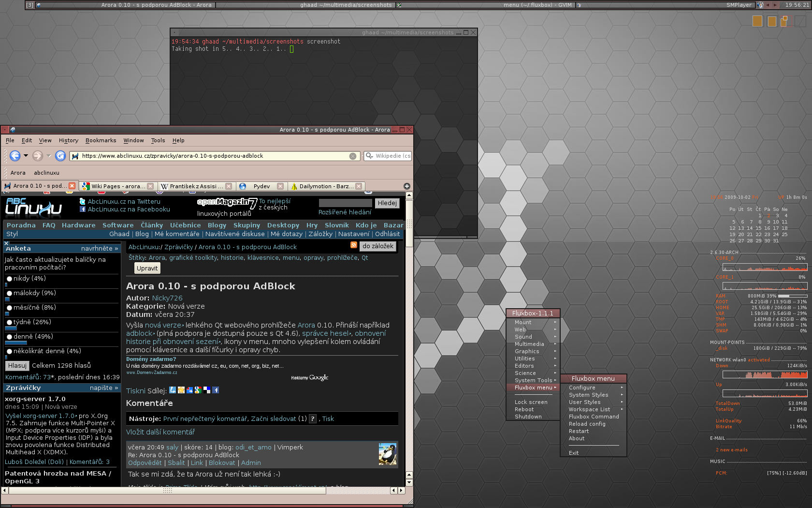The width and height of the screenshot is (812, 508).
Task: Click the search field beside Hledej
Action: point(345,203)
